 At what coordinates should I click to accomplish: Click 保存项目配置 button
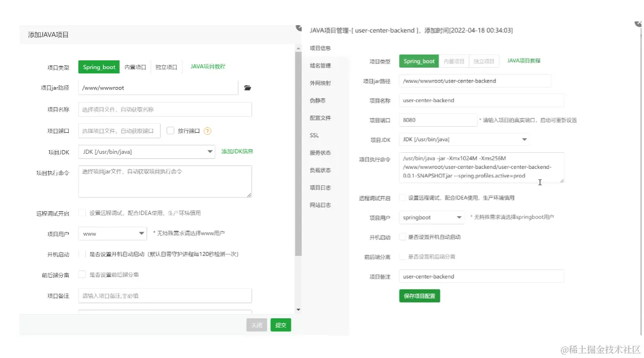[x=419, y=296]
